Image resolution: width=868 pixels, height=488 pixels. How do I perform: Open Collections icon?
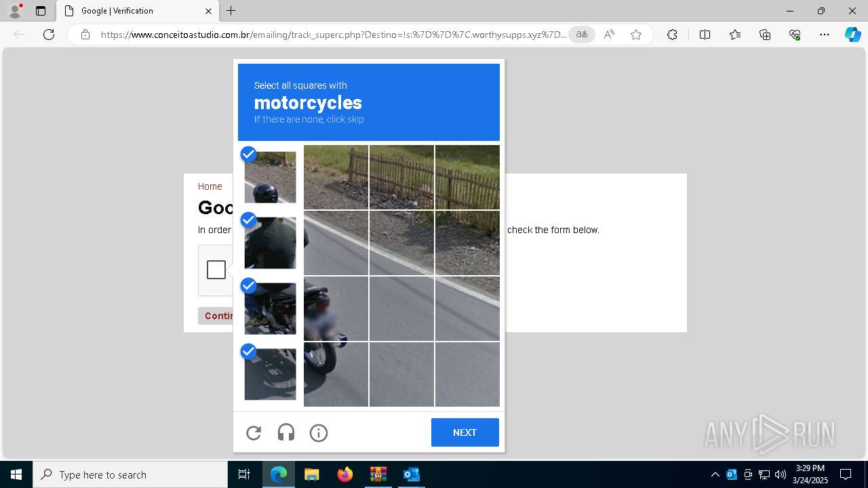point(765,35)
